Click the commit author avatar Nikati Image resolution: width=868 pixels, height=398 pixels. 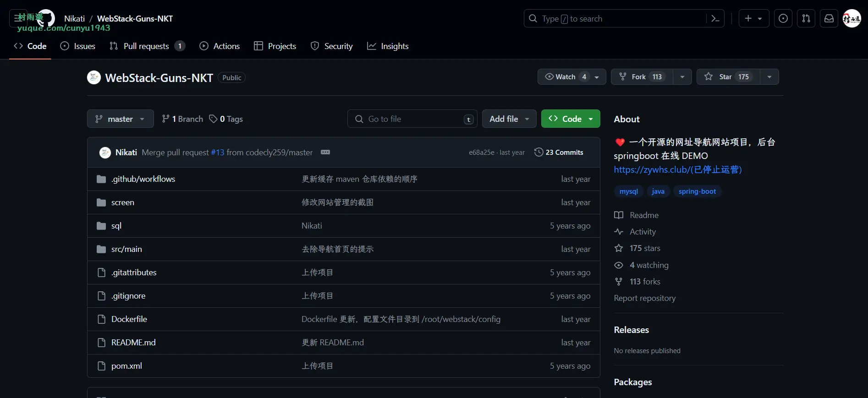105,153
